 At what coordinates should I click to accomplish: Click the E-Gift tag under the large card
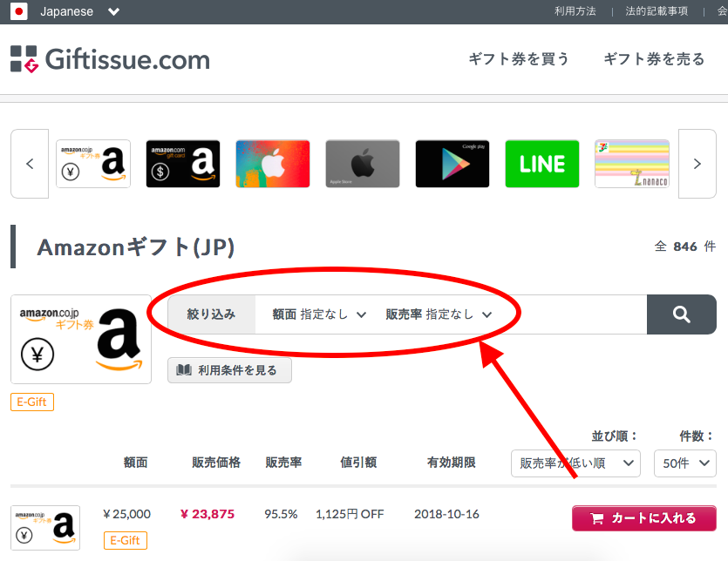tap(32, 402)
